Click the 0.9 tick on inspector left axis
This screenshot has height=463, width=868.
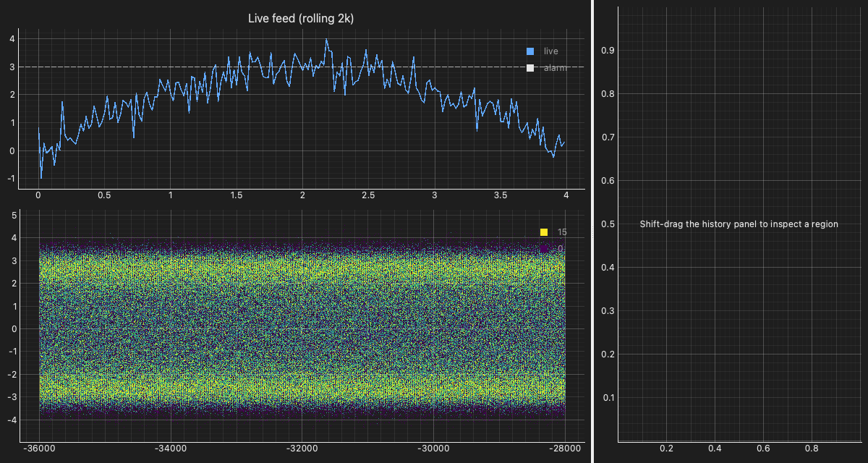pyautogui.click(x=608, y=51)
